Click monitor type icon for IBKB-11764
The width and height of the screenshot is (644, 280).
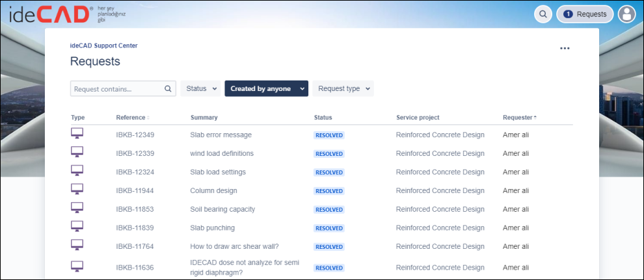point(77,246)
